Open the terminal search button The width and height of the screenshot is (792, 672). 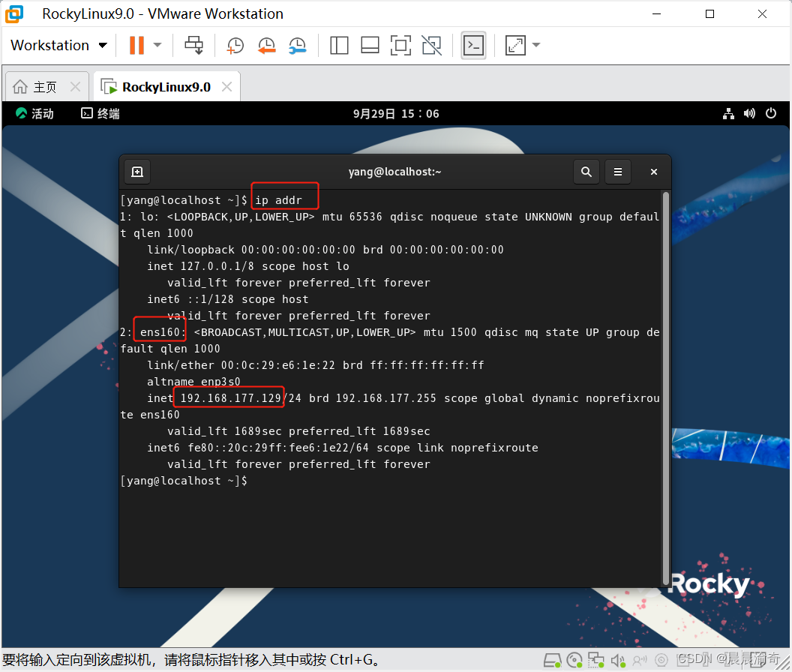586,172
